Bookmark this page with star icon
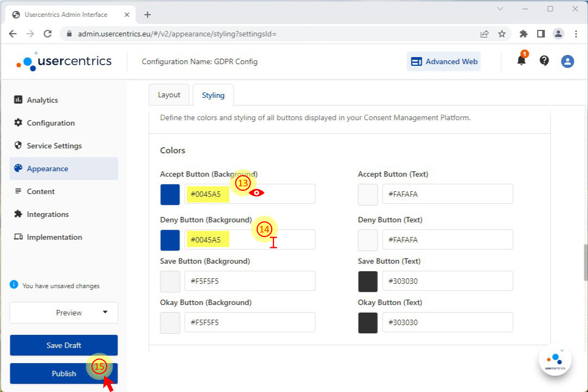Viewport: 588px width, 392px height. tap(502, 34)
